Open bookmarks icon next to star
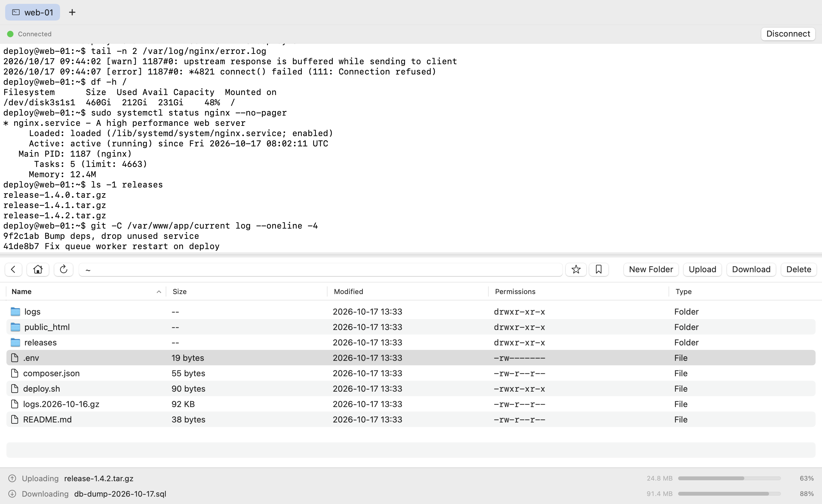The width and height of the screenshot is (822, 504). tap(599, 269)
